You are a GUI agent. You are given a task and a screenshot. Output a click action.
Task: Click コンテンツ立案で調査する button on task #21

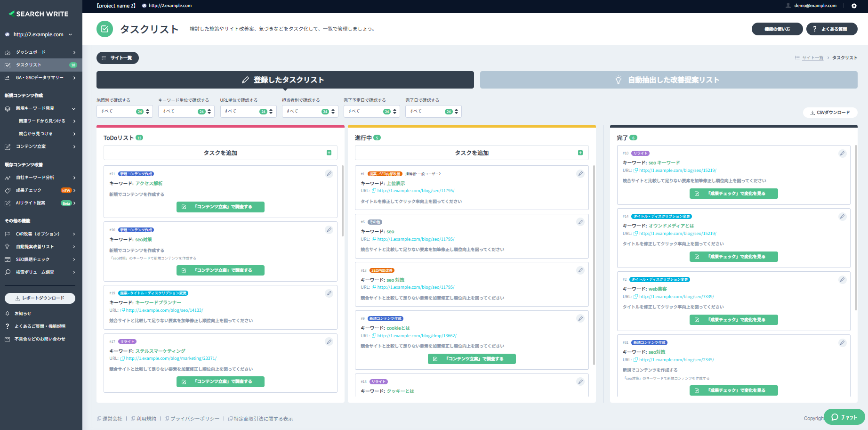pos(220,207)
